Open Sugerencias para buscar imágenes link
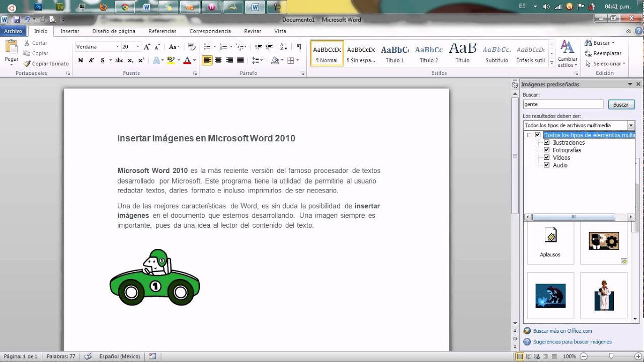Image resolution: width=644 pixels, height=362 pixels. pyautogui.click(x=573, y=342)
